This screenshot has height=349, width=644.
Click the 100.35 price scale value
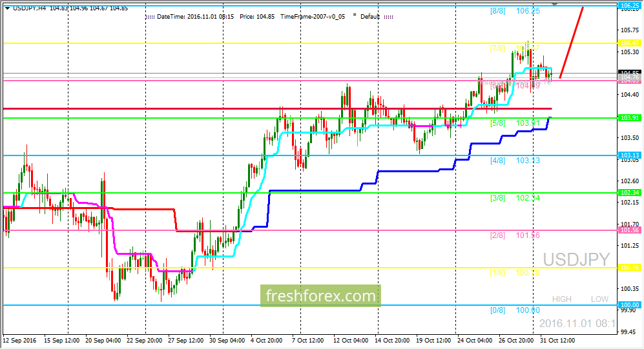630,289
